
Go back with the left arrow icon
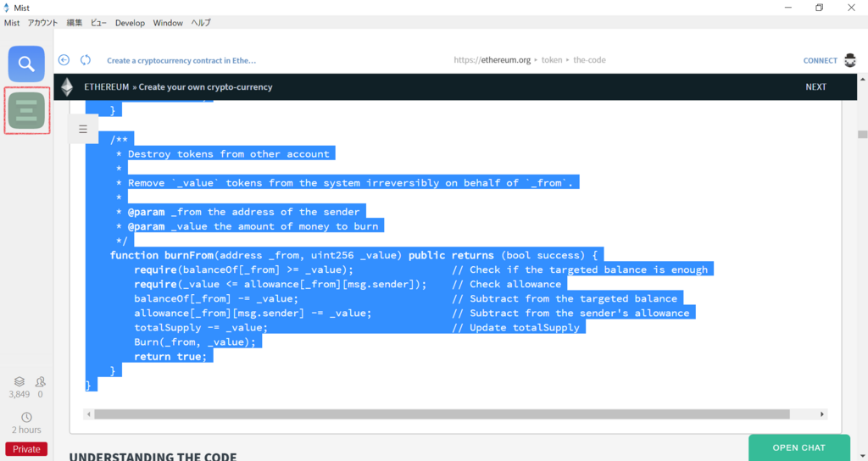click(64, 60)
